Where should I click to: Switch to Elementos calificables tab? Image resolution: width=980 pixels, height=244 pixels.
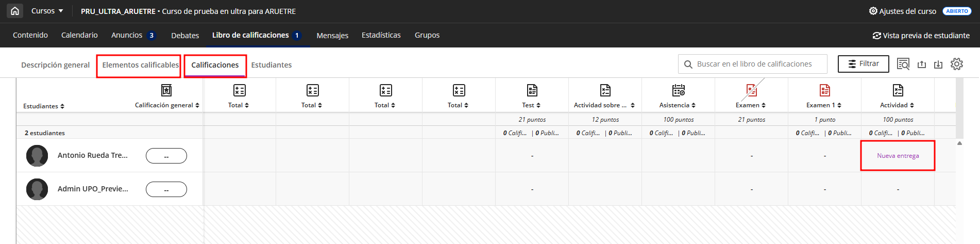[x=140, y=65]
